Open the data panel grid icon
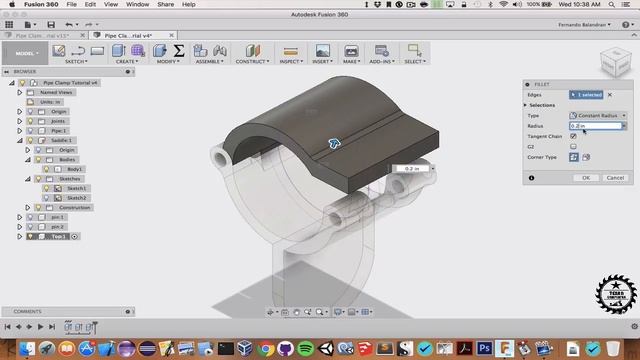 [9, 25]
